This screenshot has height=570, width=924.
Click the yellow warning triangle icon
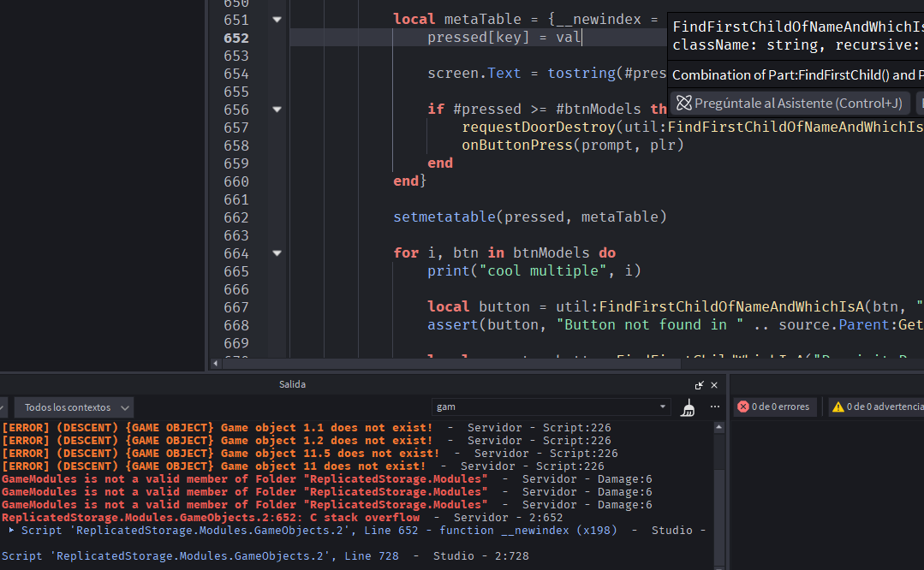[838, 407]
